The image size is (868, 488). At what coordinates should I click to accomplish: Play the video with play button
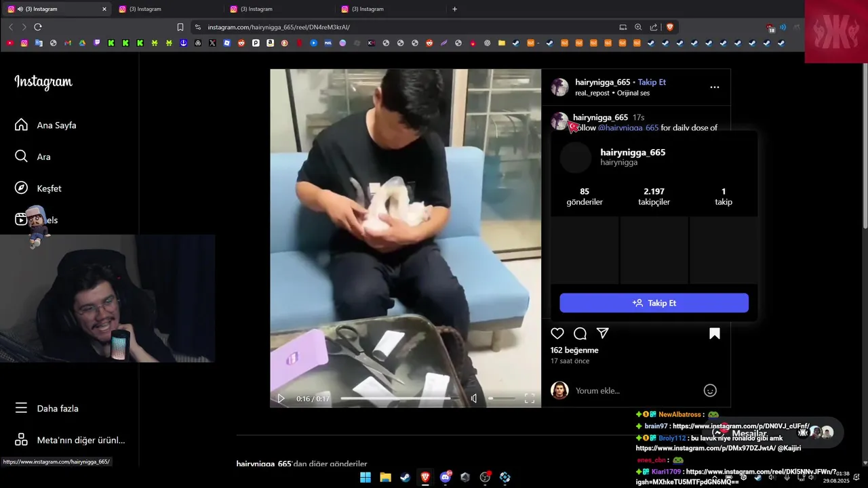[x=281, y=399]
